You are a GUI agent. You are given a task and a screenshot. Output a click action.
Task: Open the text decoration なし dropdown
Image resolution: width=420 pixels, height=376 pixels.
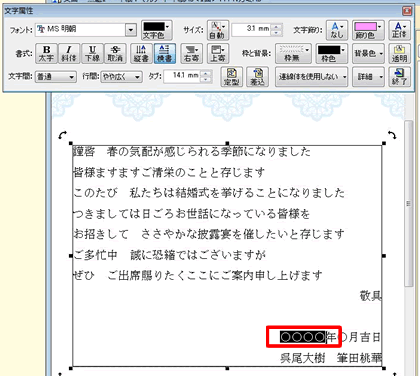pos(337,30)
